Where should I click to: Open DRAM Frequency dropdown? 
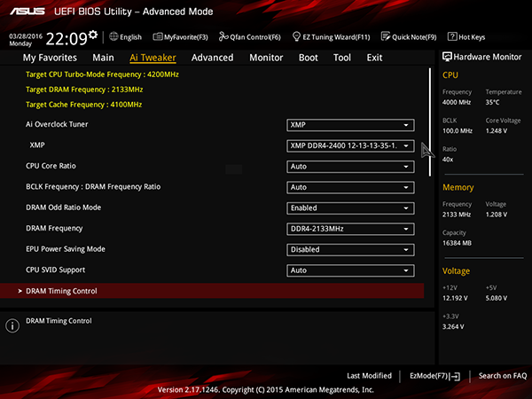[x=350, y=229]
